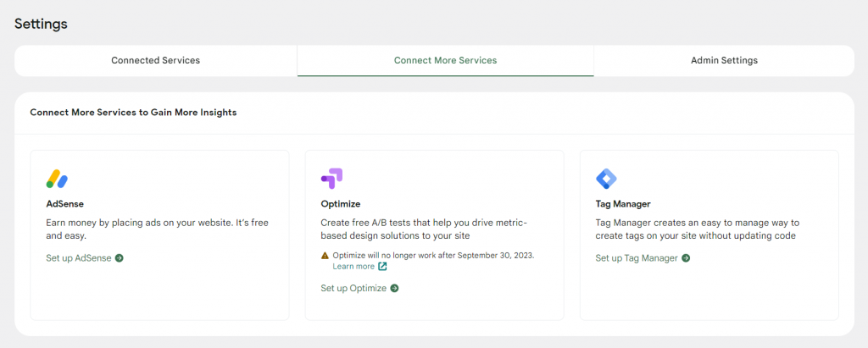Open the Admin Settings tab
This screenshot has width=868, height=348.
[724, 60]
